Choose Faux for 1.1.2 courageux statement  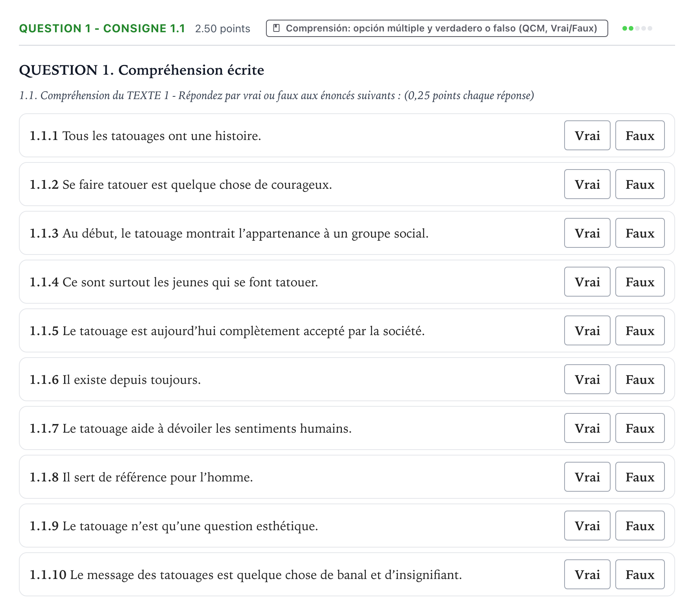[x=640, y=184]
